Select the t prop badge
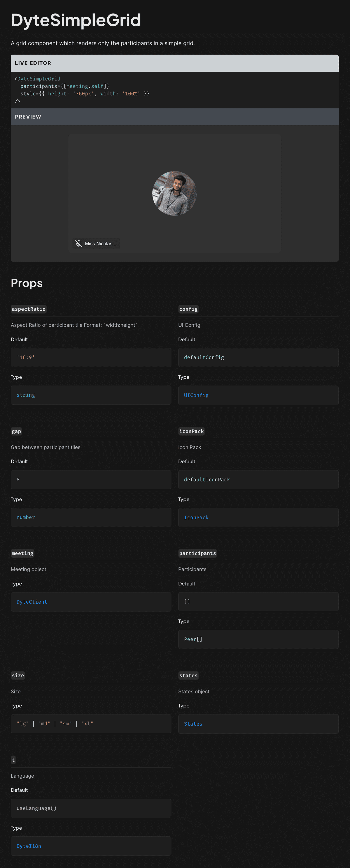This screenshot has width=350, height=868. click(13, 760)
